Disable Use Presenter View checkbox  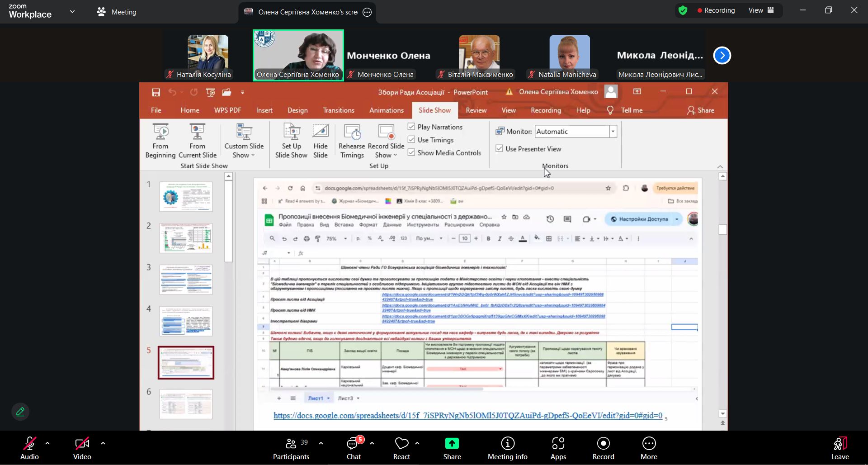500,148
